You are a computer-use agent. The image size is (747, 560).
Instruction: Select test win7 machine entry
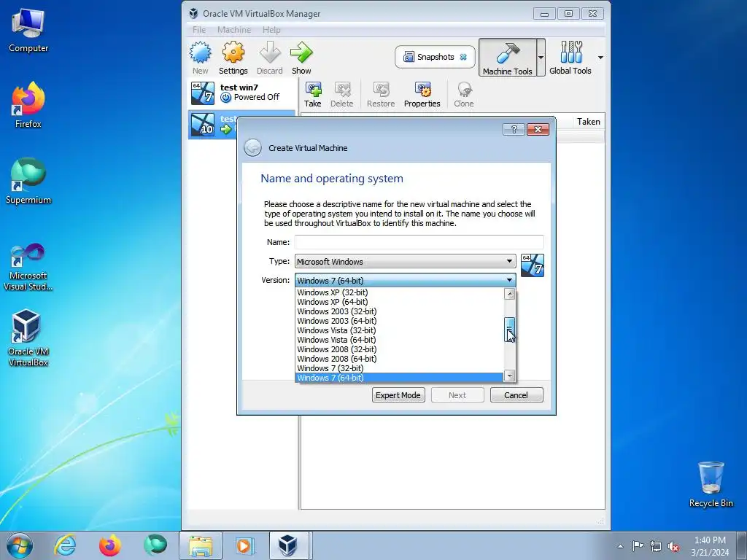click(242, 93)
